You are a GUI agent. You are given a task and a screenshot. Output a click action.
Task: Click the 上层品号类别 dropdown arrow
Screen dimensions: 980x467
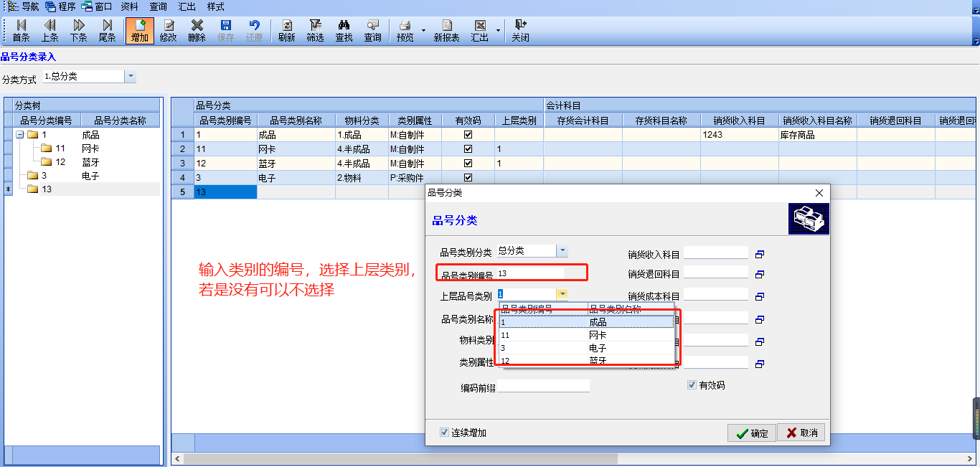(562, 293)
